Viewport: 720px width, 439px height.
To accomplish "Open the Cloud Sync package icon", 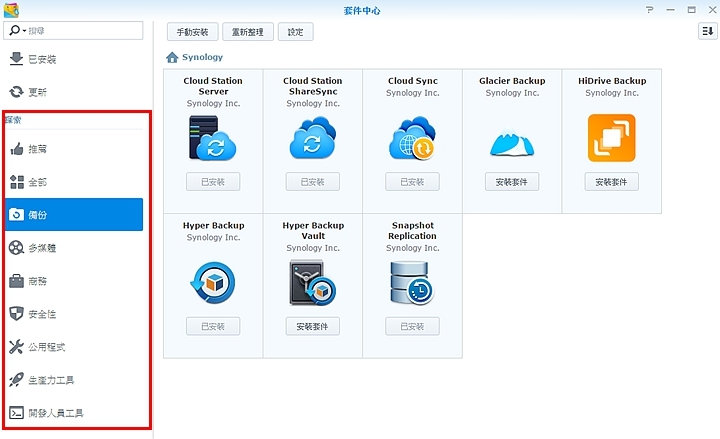I will 412,138.
